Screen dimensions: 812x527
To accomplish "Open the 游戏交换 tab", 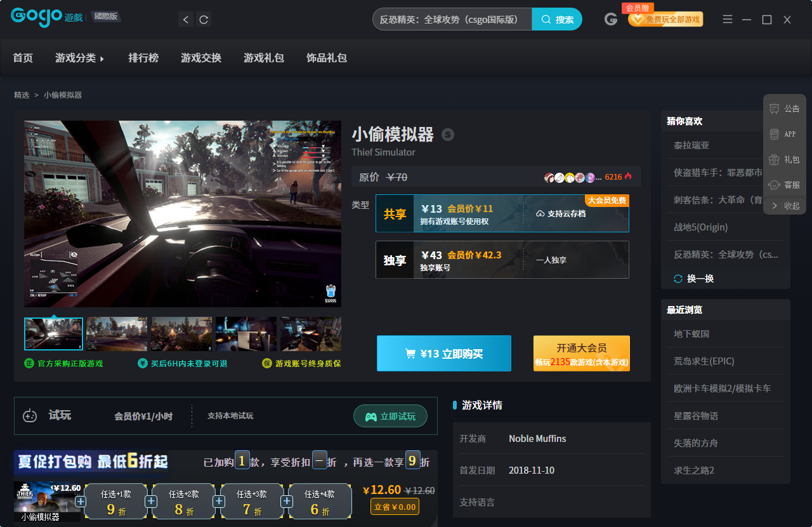I will click(x=201, y=58).
